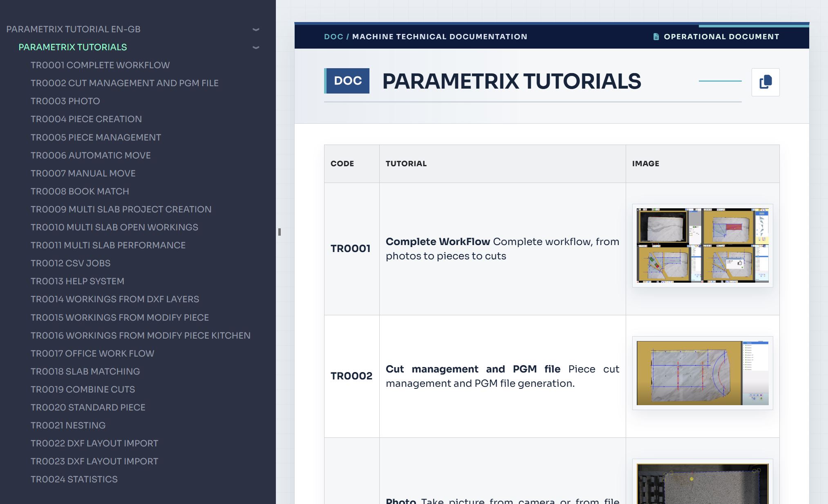This screenshot has height=504, width=828.
Task: Click the Photo tutorial description text
Action: tap(502, 500)
